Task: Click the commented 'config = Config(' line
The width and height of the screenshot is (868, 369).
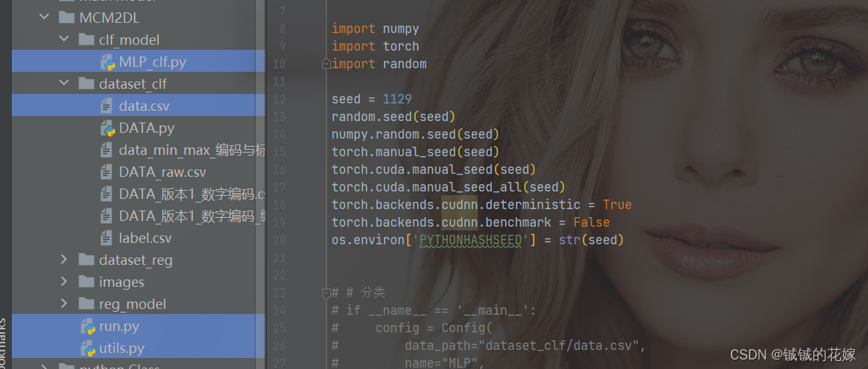Action: click(412, 328)
